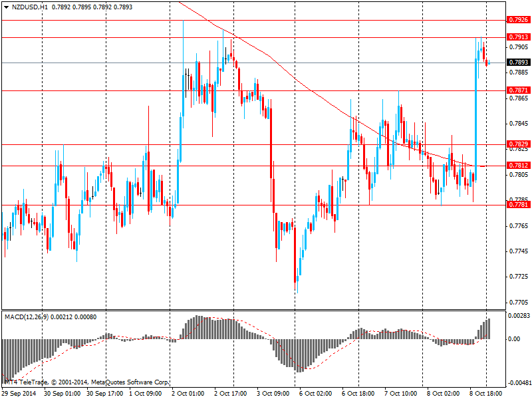The width and height of the screenshot is (532, 399).
Task: Click the 6 Oct 18:00 time label
Action: click(x=358, y=394)
